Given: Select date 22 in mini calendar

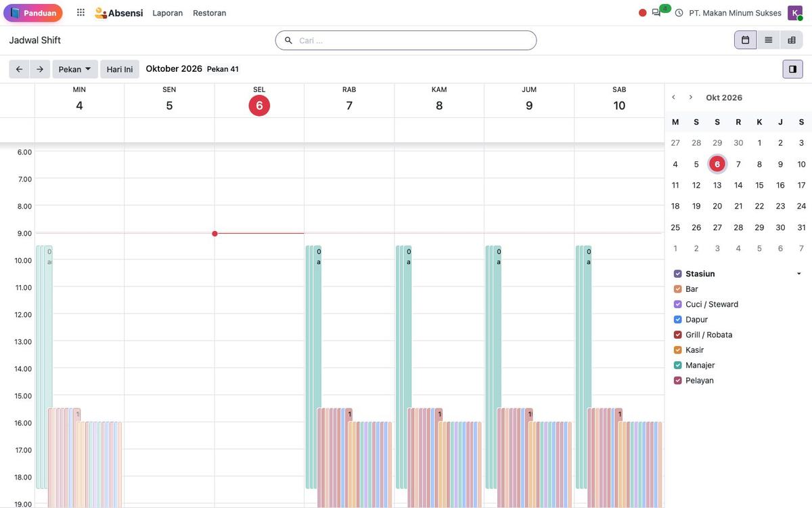Looking at the screenshot, I should [759, 206].
